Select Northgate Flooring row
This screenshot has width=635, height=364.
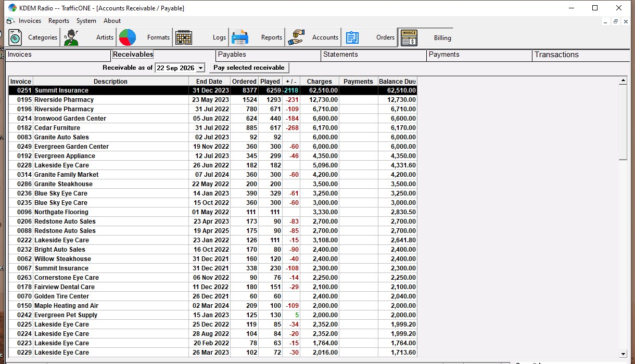tap(212, 212)
